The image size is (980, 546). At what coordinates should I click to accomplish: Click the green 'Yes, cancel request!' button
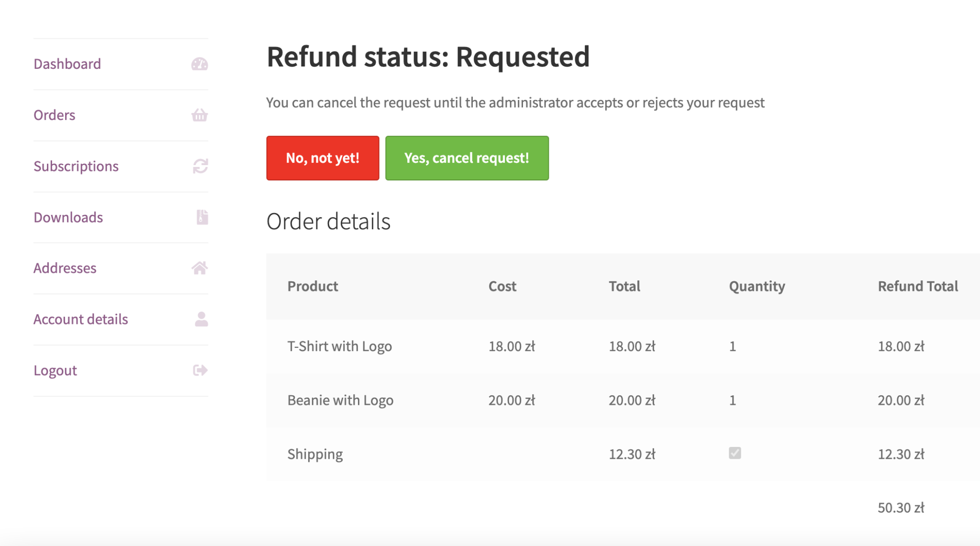(467, 157)
